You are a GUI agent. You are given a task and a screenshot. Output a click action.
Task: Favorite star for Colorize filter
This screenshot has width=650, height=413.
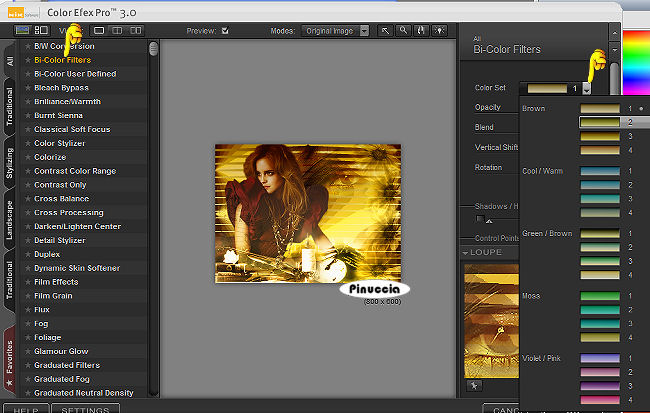(28, 157)
